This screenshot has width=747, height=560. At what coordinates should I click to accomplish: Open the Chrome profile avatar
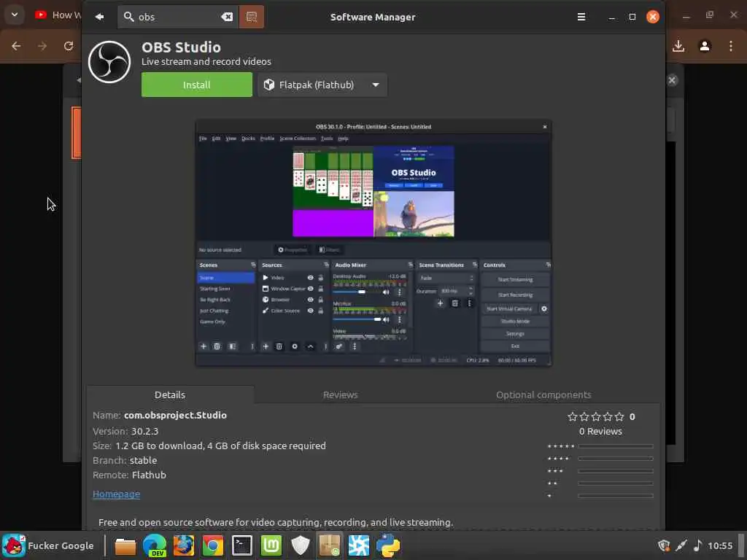705,46
